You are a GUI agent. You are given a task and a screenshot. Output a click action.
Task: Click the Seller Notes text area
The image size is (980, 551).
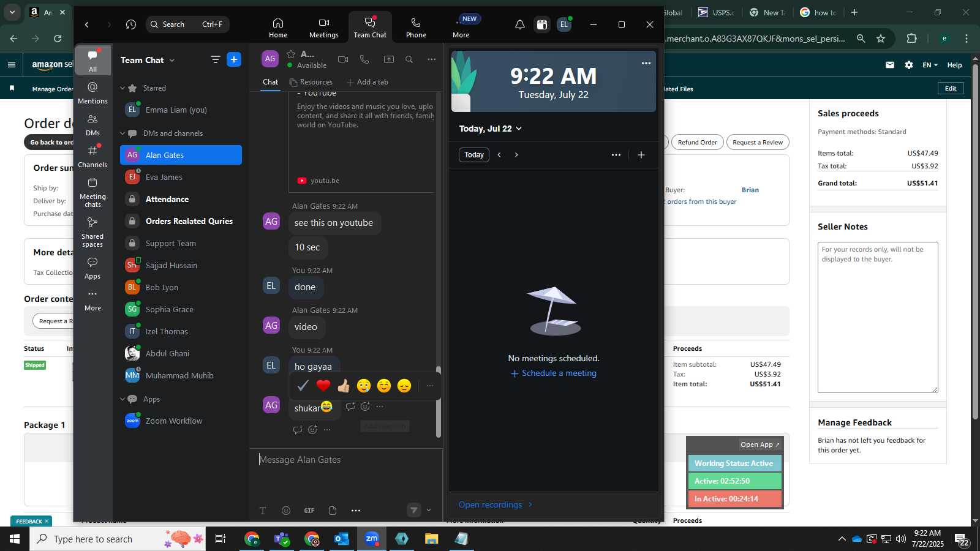pyautogui.click(x=878, y=317)
